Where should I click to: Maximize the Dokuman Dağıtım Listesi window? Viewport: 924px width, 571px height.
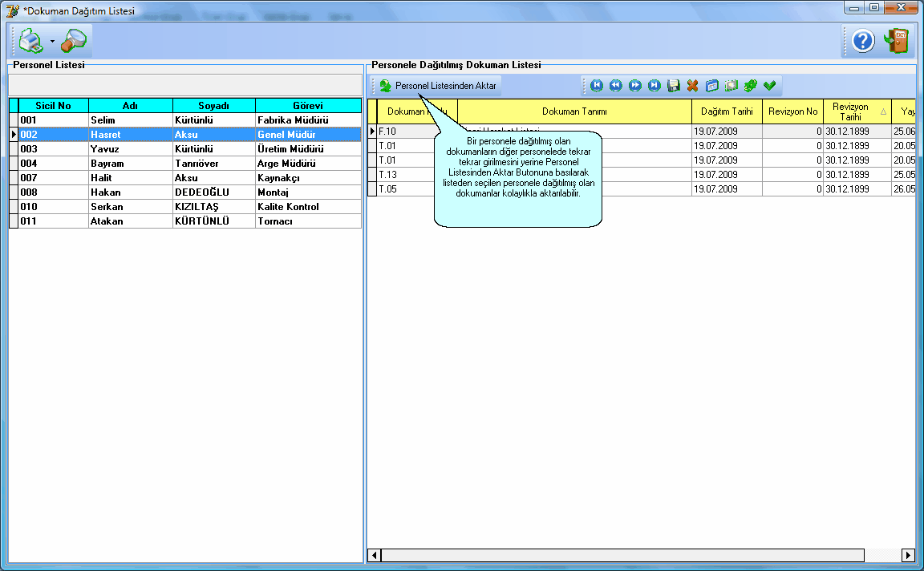point(874,8)
